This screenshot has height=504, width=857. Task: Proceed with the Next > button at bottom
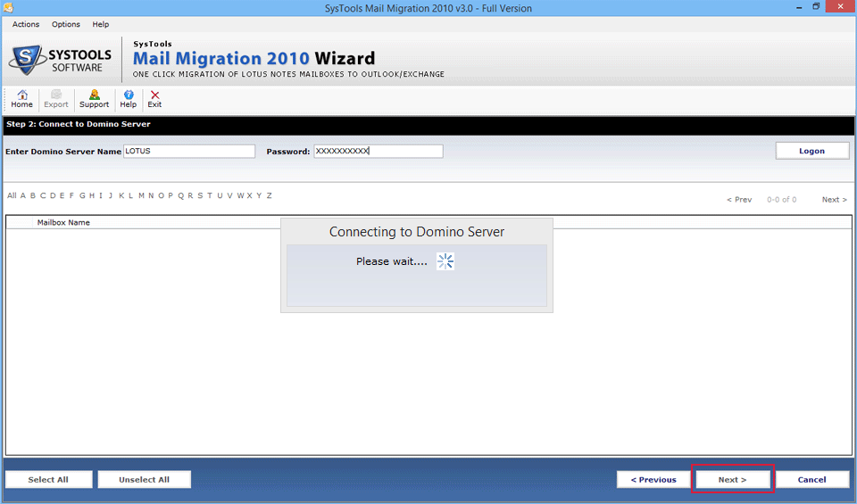coord(732,479)
